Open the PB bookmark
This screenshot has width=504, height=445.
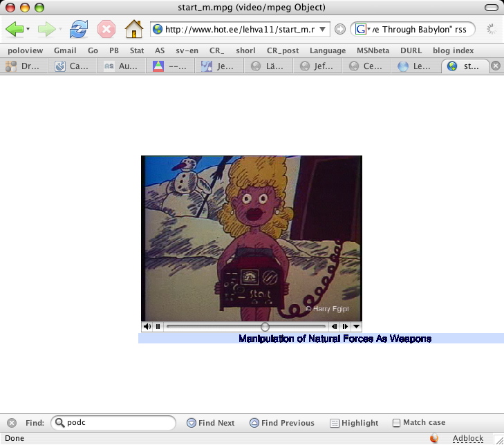114,50
